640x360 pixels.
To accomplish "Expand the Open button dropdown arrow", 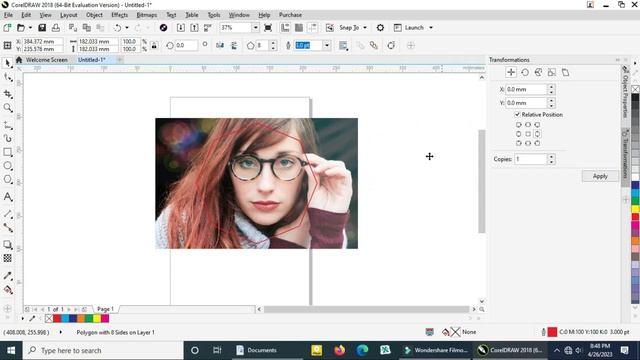I will click(x=30, y=28).
